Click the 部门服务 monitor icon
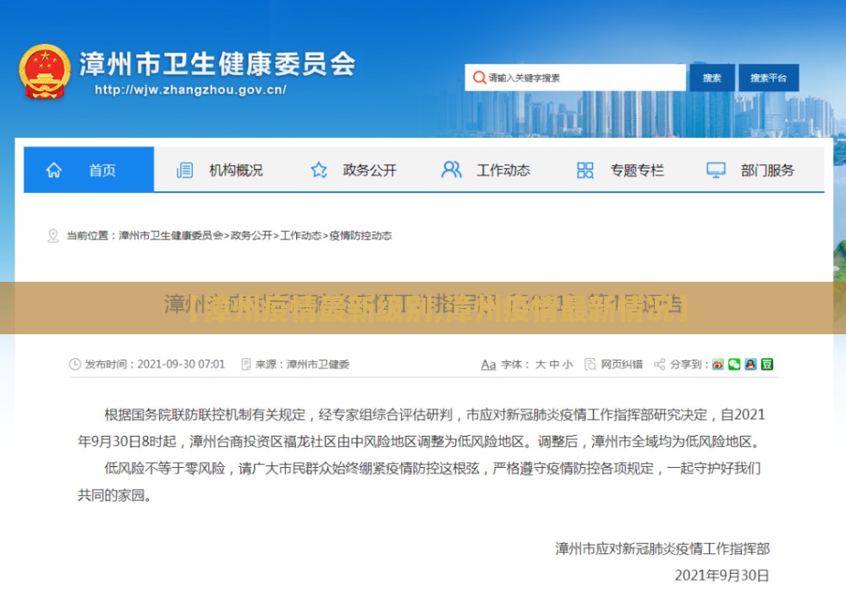 [x=716, y=170]
